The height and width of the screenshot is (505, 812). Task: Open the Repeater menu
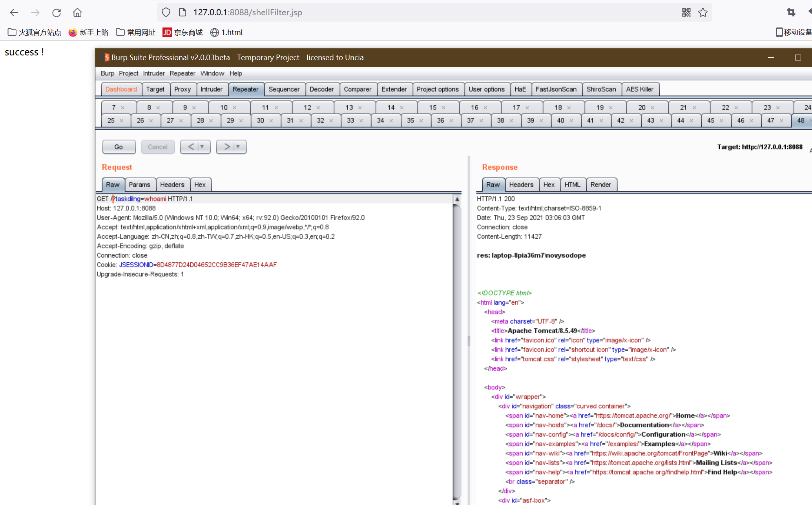182,73
